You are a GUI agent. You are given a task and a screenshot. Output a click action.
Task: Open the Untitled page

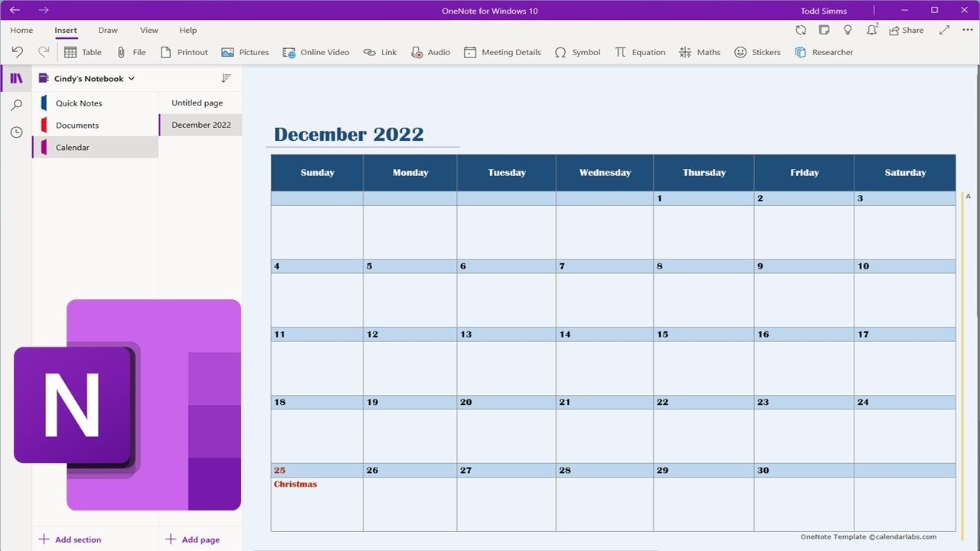[x=201, y=103]
